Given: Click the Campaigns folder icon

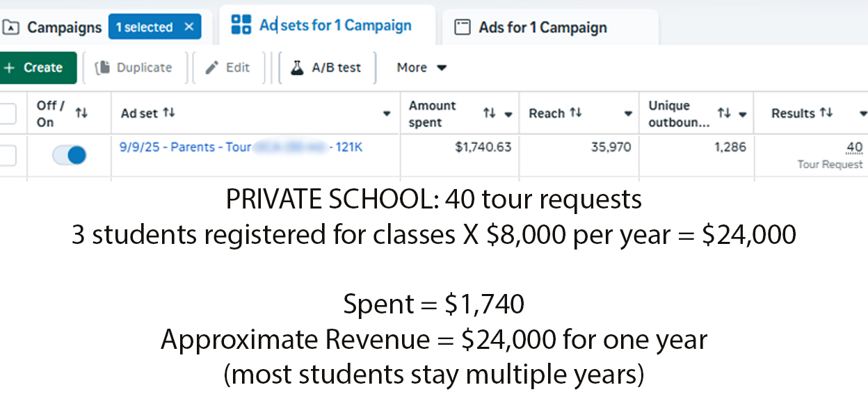Looking at the screenshot, I should pyautogui.click(x=10, y=28).
